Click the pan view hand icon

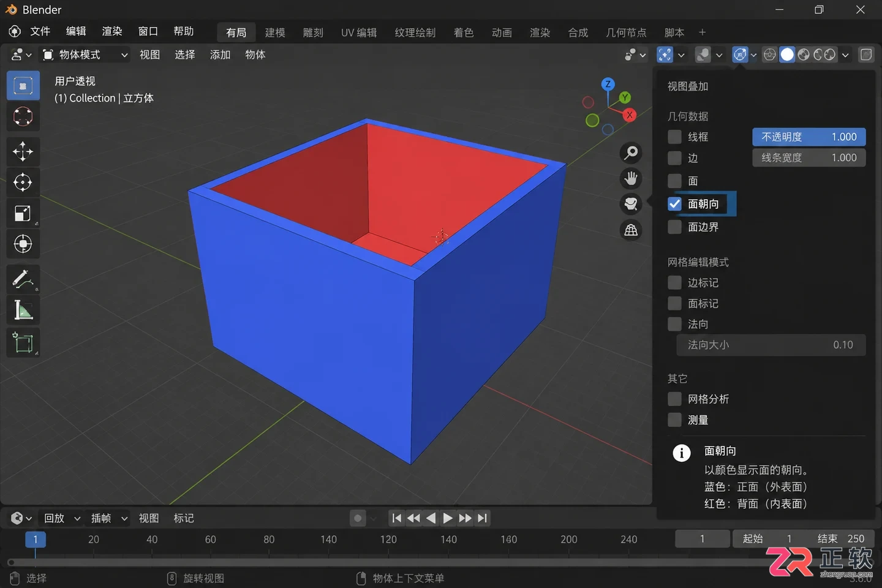pyautogui.click(x=631, y=178)
